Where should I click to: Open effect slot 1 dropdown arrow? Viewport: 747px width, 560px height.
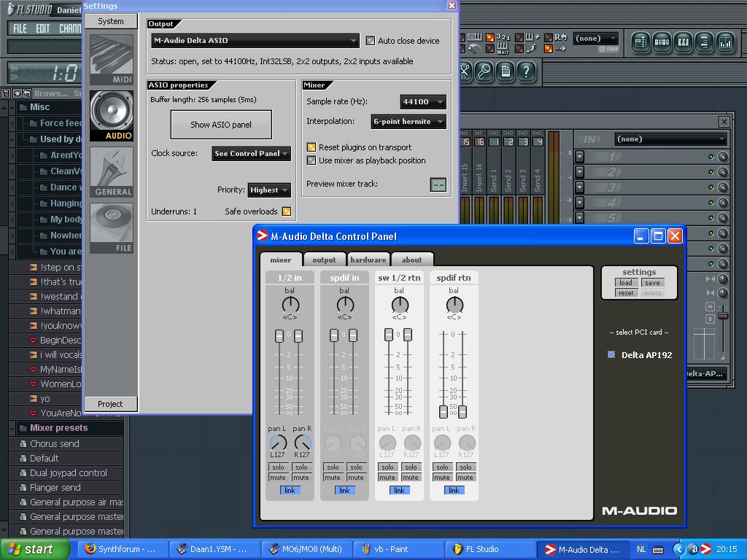[x=580, y=157]
